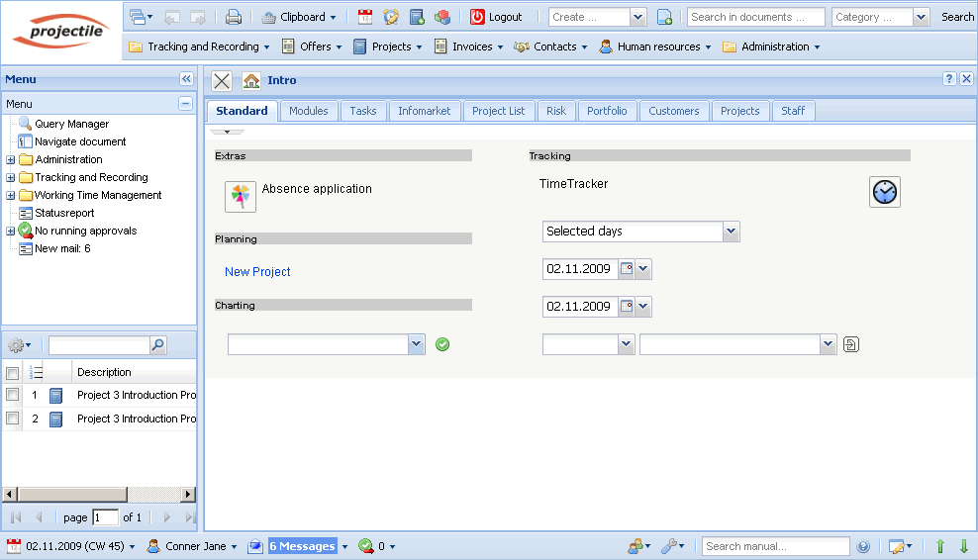The image size is (978, 560).
Task: Click the home icon next to Intro
Action: tap(251, 81)
